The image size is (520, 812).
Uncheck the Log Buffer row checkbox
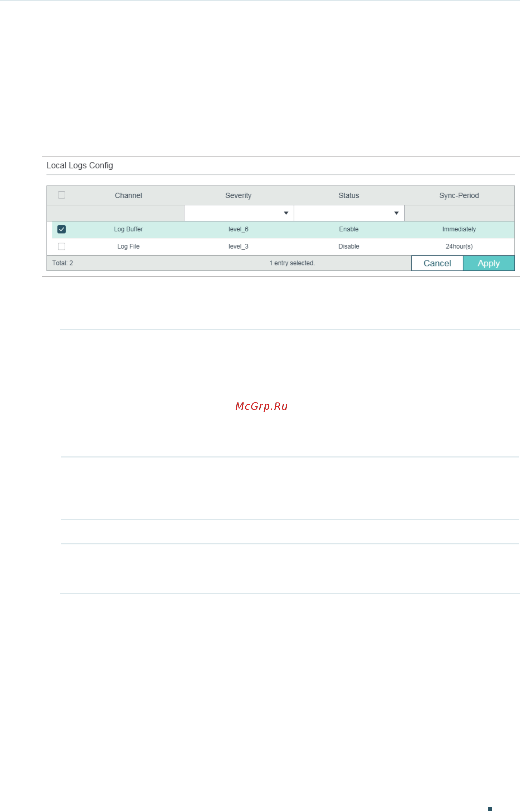[61, 229]
